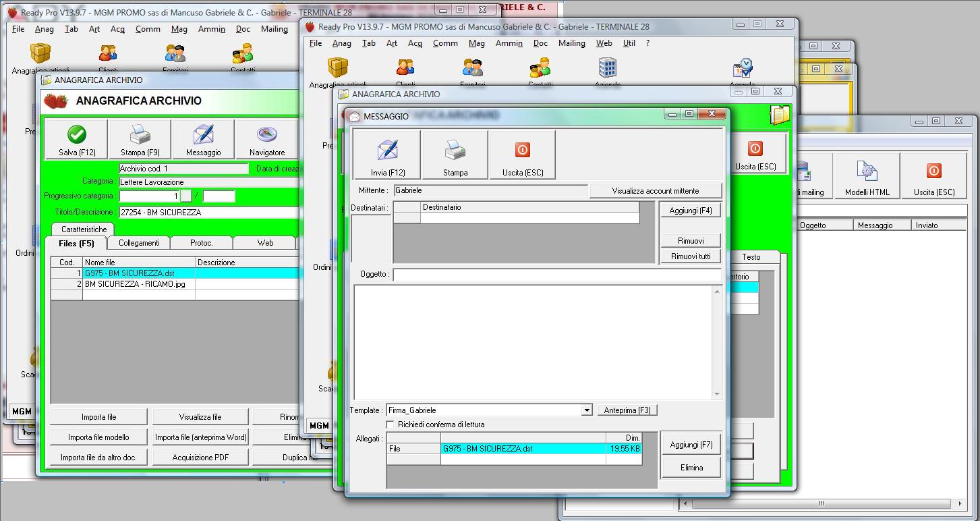Open Ammin menu in leftmost Ready Pro window
The image size is (980, 521).
point(212,29)
